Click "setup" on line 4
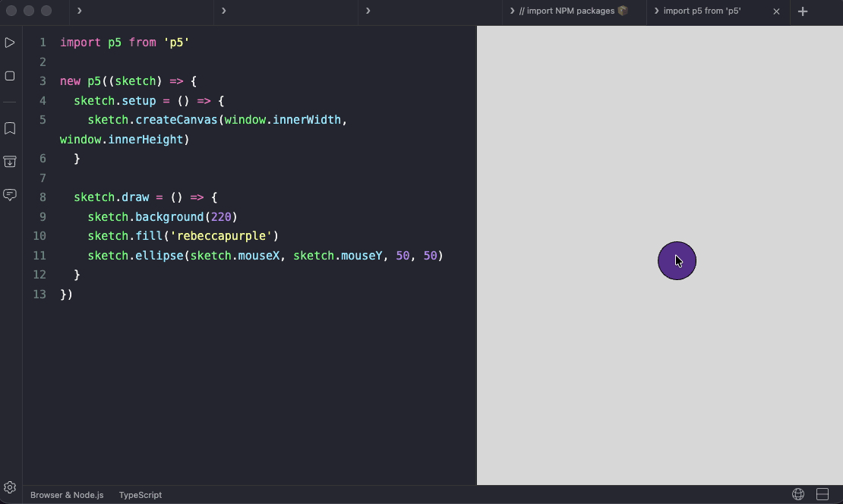Viewport: 843px width, 504px height. pyautogui.click(x=139, y=100)
